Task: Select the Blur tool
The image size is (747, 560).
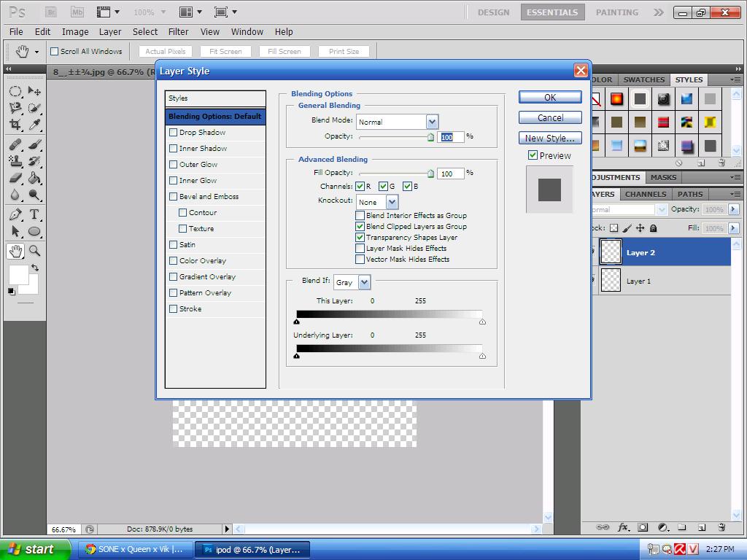Action: point(15,195)
